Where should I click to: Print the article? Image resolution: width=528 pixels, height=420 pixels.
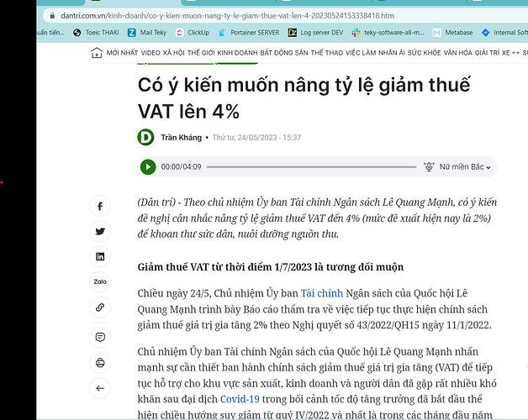pos(100,363)
